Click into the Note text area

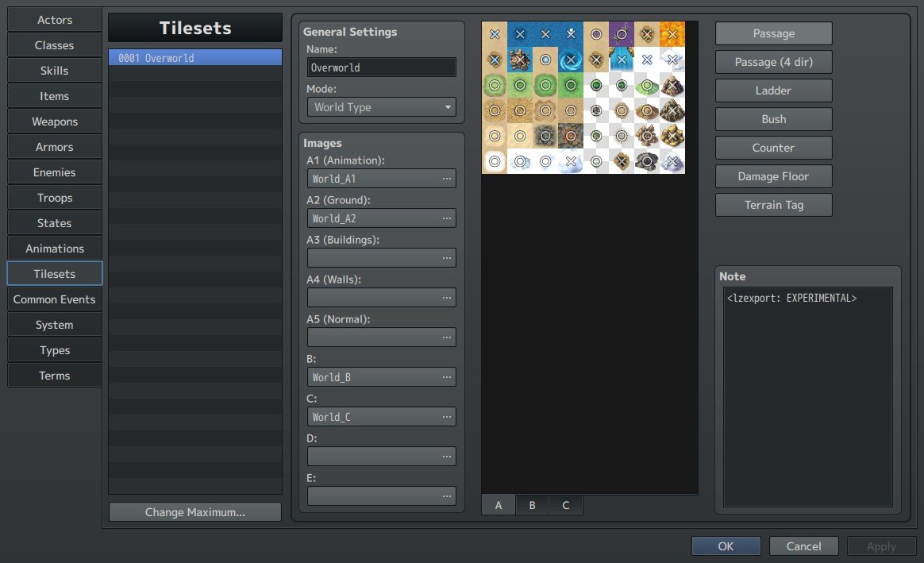(x=808, y=397)
